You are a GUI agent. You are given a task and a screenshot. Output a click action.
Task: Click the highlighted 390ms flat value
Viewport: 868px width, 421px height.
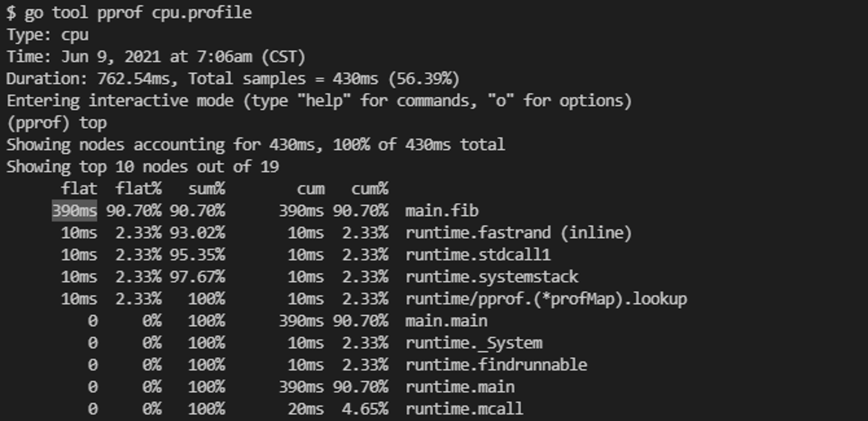click(x=74, y=211)
